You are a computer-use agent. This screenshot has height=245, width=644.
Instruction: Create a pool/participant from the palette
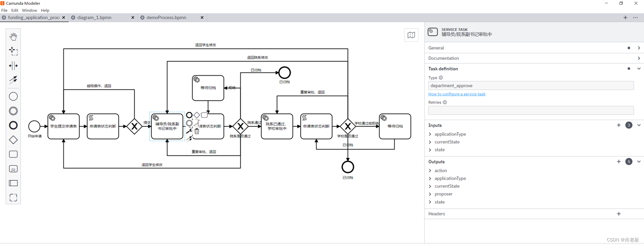[x=13, y=183]
